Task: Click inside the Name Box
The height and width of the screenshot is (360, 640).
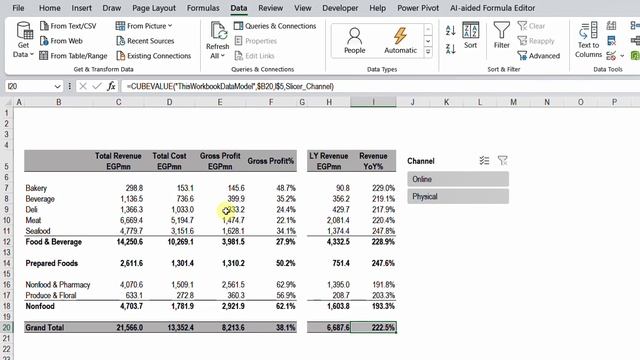Action: click(29, 87)
